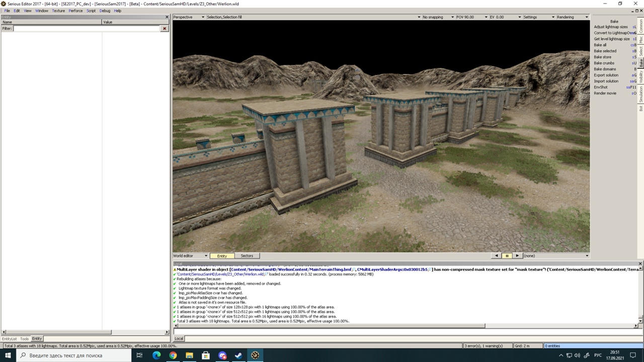Step playback backward in viewport
The image size is (644, 362).
click(497, 256)
